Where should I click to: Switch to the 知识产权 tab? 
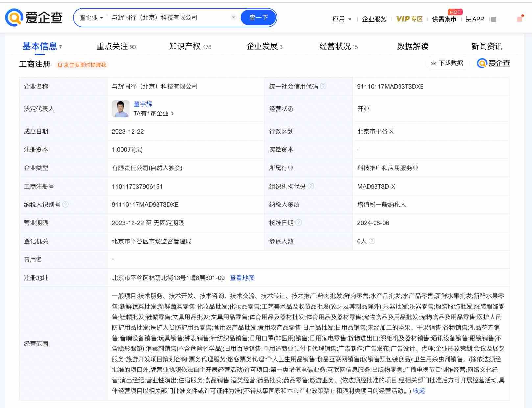(190, 46)
